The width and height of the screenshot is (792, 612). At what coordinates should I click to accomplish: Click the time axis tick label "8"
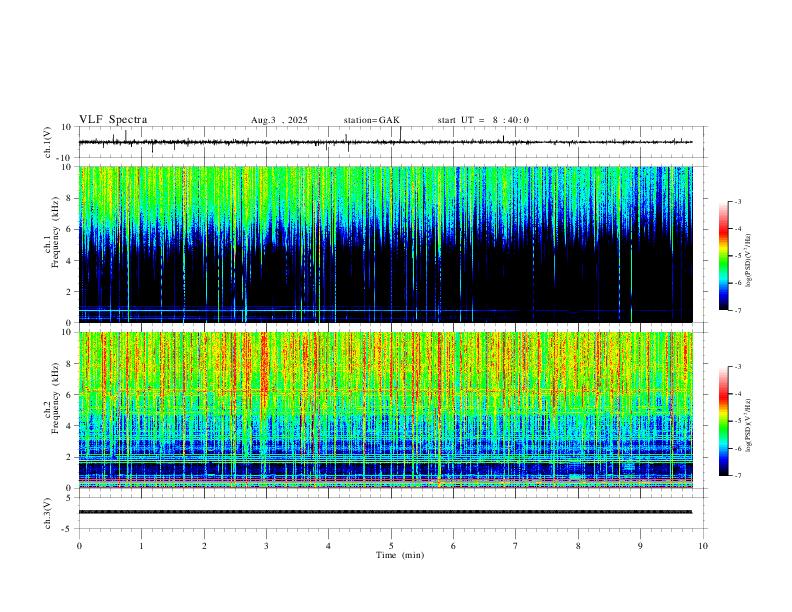tap(578, 546)
